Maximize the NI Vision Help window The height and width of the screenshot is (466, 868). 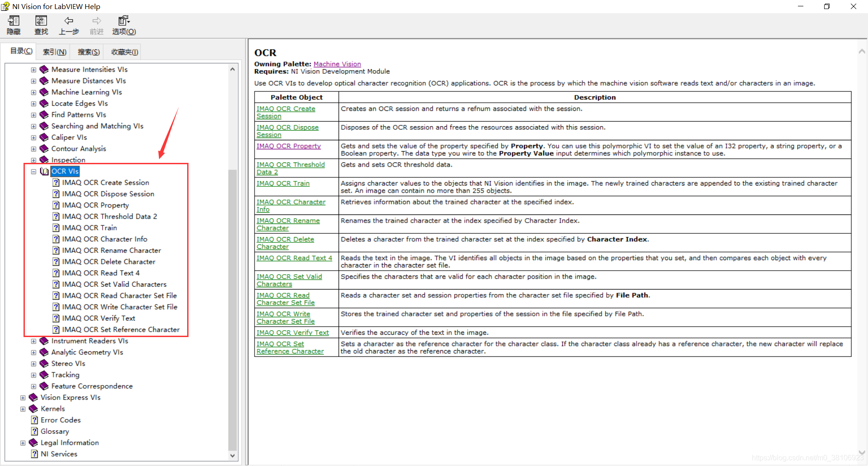[x=827, y=6]
